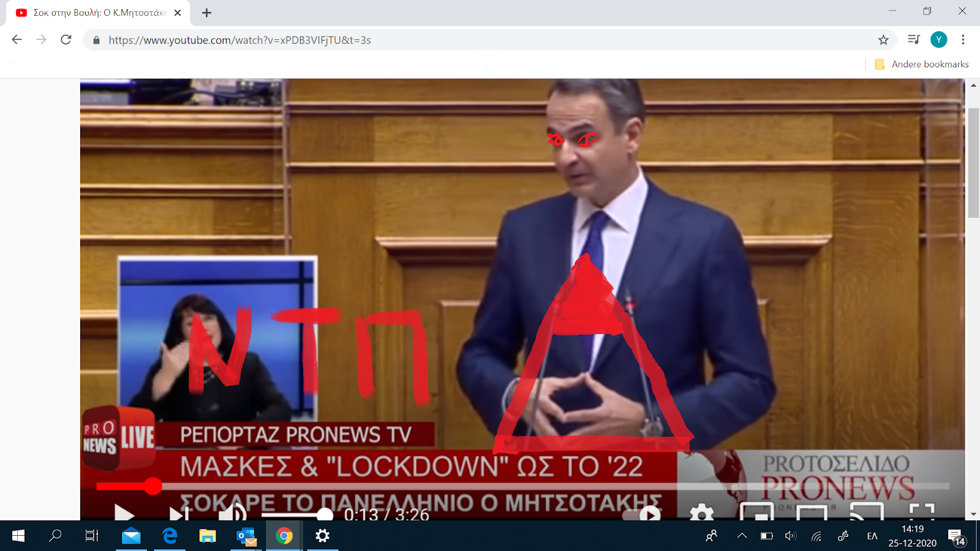
Task: Reload the current page
Action: [66, 40]
